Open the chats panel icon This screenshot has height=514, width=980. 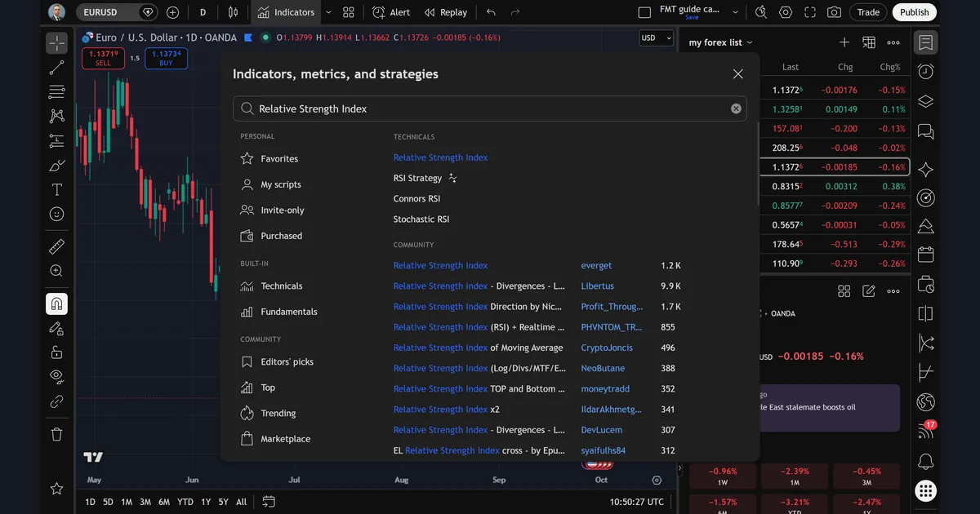coord(925,131)
